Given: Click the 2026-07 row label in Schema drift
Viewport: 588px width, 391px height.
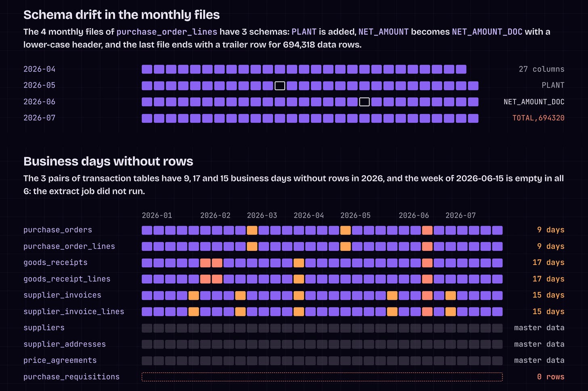Looking at the screenshot, I should tap(40, 118).
